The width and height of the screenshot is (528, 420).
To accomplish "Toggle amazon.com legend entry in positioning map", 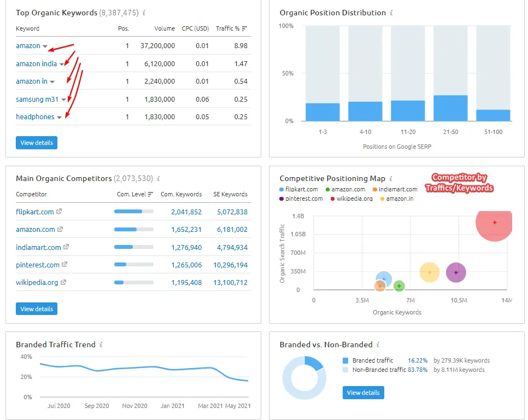I will (x=345, y=189).
